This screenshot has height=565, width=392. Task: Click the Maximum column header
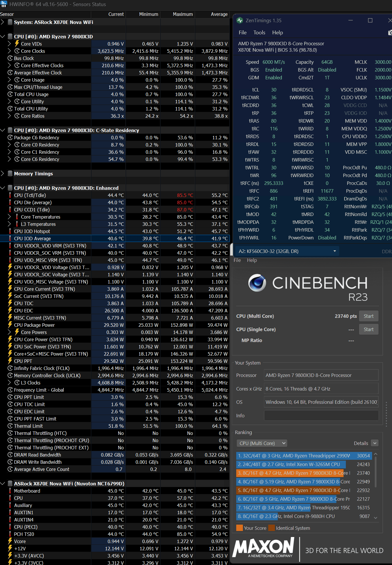(178, 14)
